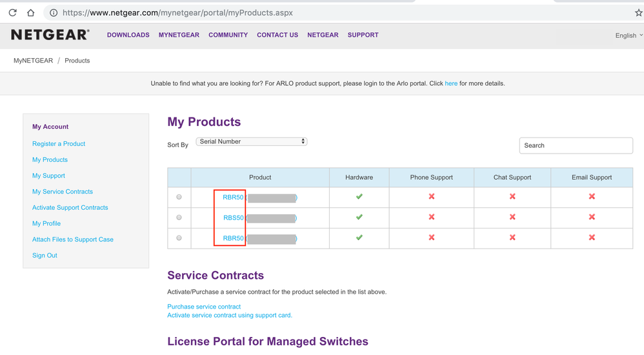Open the SUPPORT menu item
Image resolution: width=644 pixels, height=355 pixels.
coord(363,35)
